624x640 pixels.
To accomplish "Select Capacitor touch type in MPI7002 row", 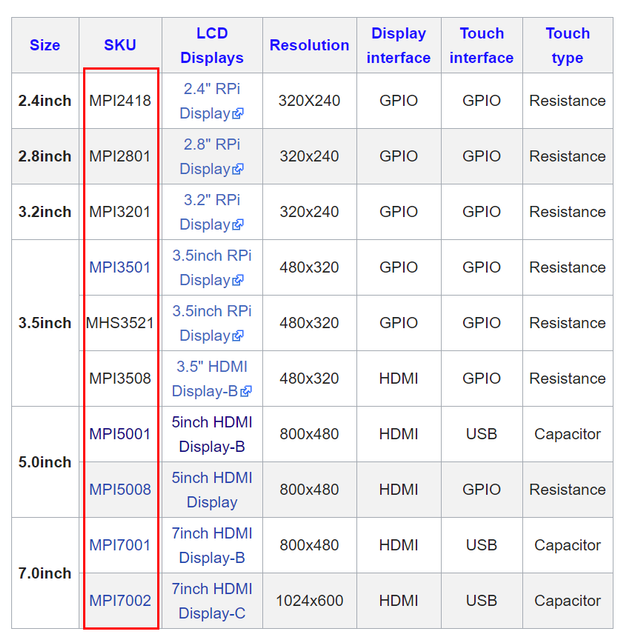I will (568, 600).
